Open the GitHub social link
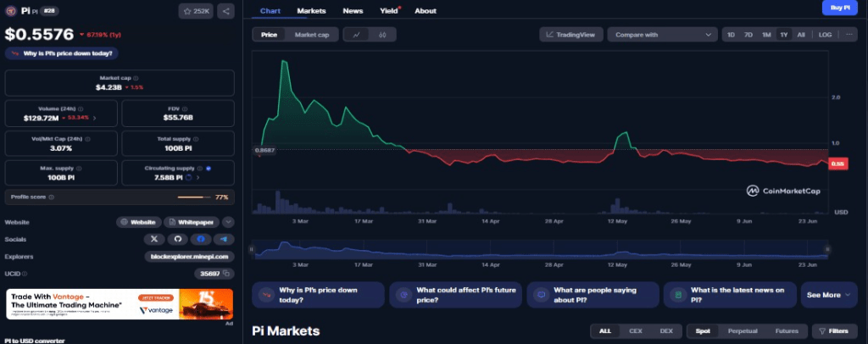The image size is (868, 344). pos(178,239)
